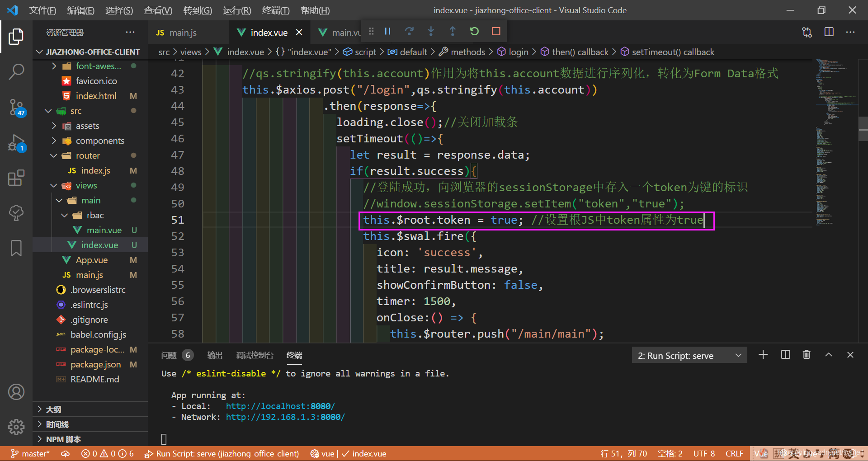This screenshot has width=868, height=461.
Task: Open .eslintrc.js in the file tree
Action: point(89,305)
